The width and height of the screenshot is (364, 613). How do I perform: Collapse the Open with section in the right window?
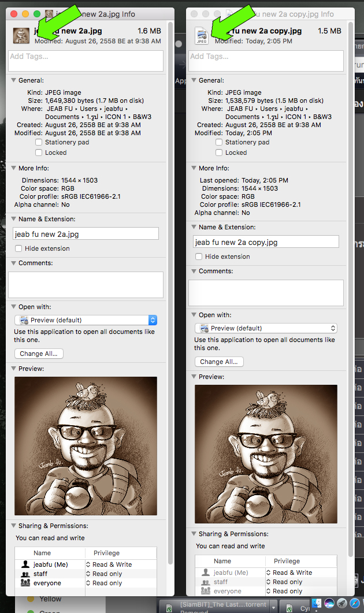pyautogui.click(x=194, y=315)
